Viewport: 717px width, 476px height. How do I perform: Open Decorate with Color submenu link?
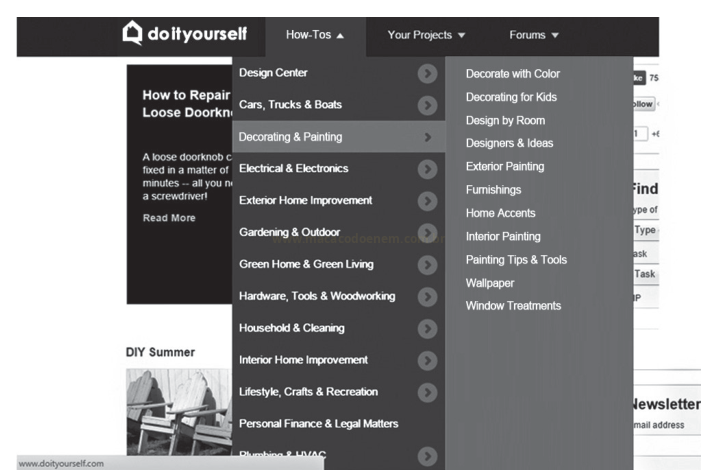[513, 74]
